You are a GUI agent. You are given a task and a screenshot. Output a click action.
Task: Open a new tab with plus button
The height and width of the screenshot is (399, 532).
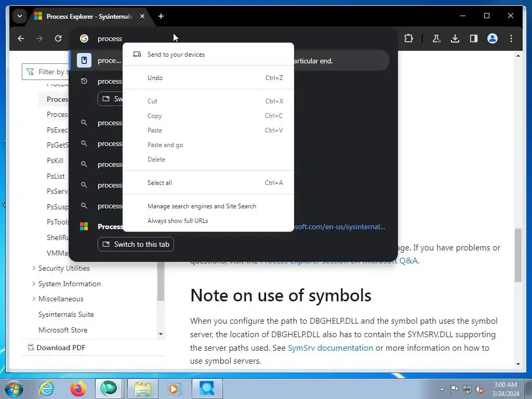(161, 16)
